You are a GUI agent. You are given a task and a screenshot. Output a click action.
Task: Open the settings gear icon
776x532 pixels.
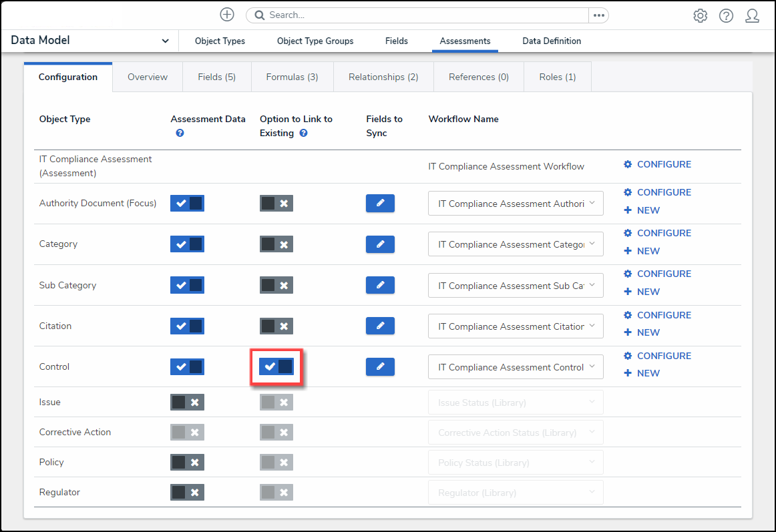point(700,16)
